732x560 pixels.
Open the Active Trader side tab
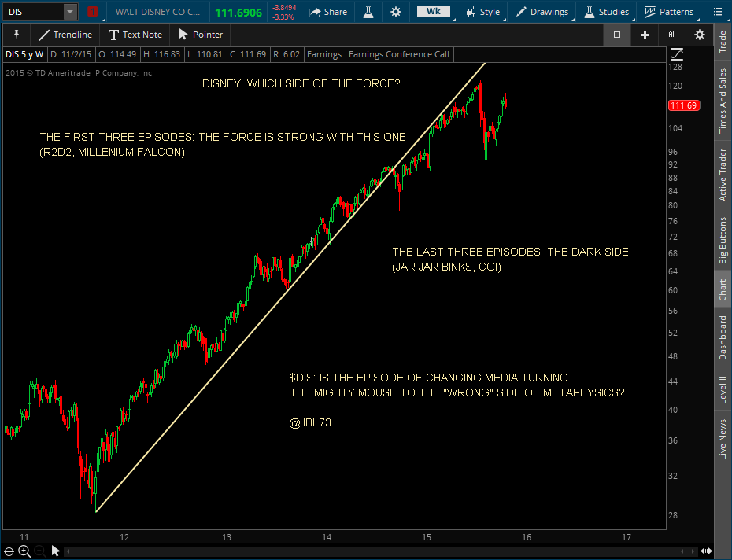pyautogui.click(x=723, y=175)
